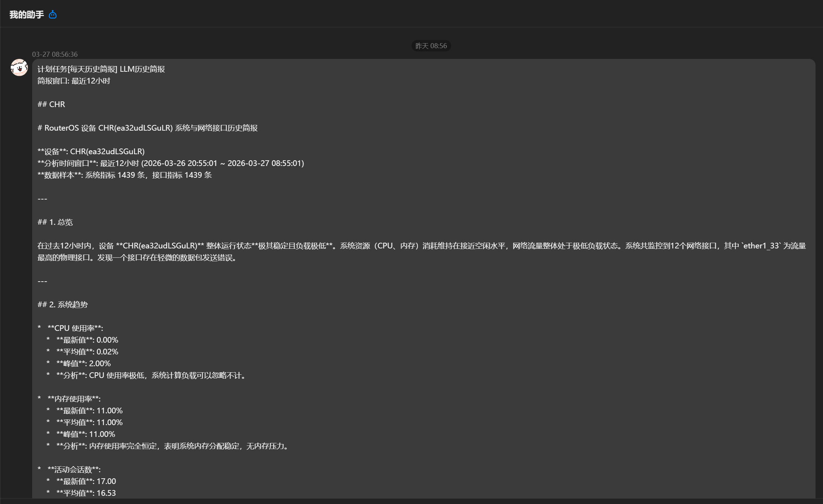Click the 活动会话数 bullet heading
The height and width of the screenshot is (504, 823).
click(74, 469)
